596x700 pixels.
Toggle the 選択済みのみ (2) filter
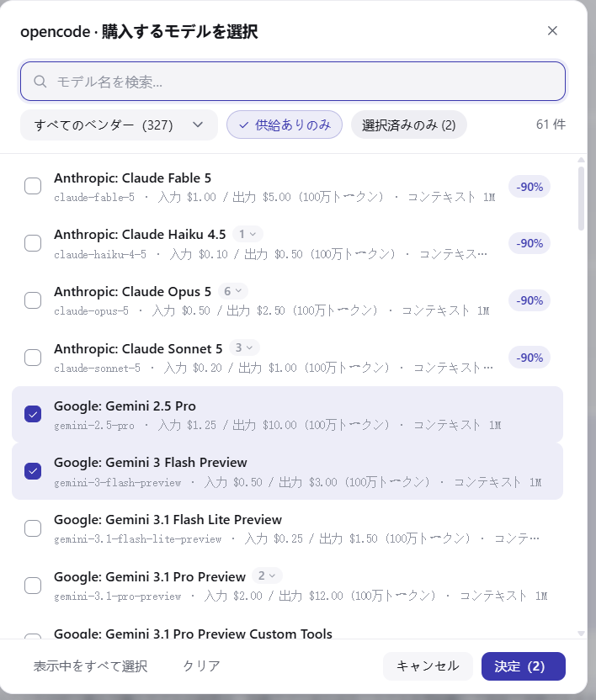(x=409, y=125)
